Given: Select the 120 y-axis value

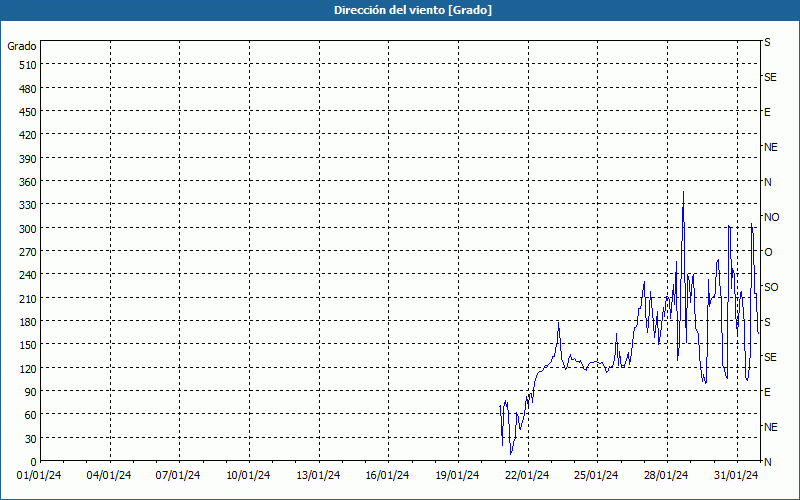Looking at the screenshot, I should pos(28,369).
